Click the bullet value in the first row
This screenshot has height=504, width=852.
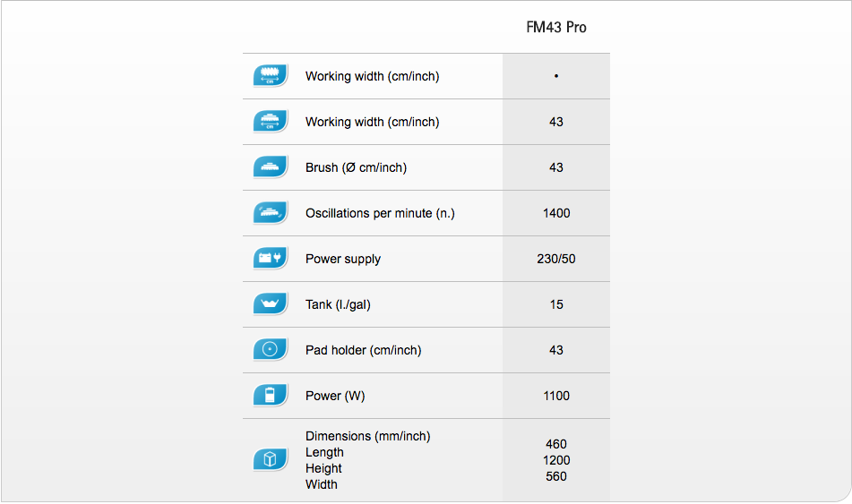click(x=555, y=76)
